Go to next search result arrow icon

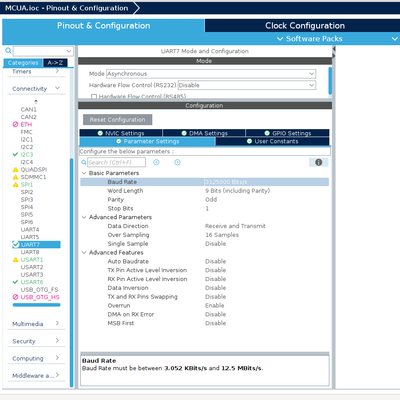[177, 162]
